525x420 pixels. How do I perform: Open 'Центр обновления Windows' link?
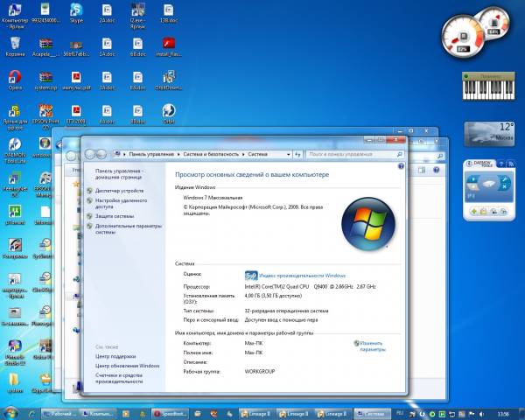(127, 366)
